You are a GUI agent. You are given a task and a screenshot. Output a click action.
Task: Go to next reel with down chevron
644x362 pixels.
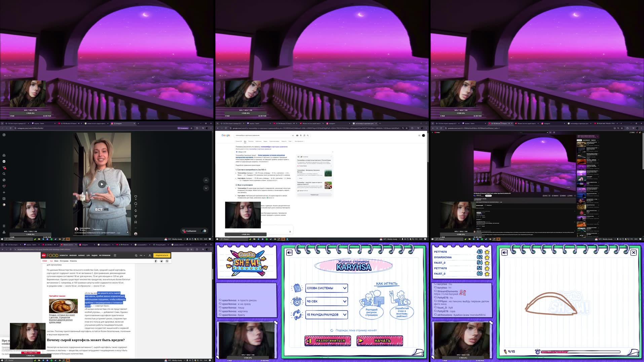pyautogui.click(x=206, y=188)
